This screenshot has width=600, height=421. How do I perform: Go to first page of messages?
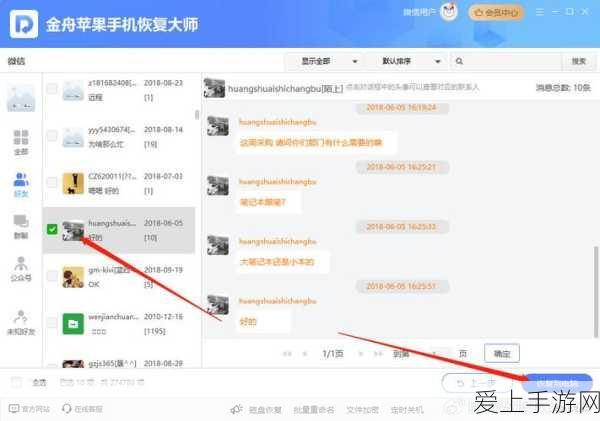[287, 354]
